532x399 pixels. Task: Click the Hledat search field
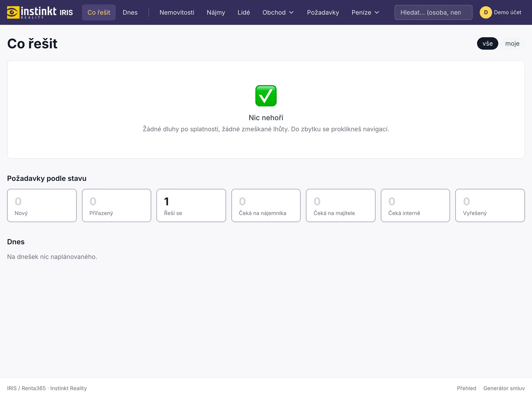click(433, 12)
